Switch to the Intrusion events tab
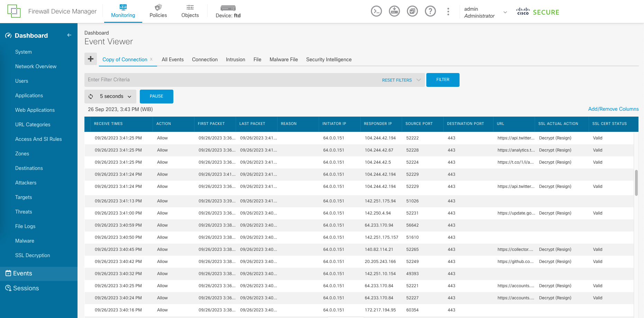 [x=235, y=60]
